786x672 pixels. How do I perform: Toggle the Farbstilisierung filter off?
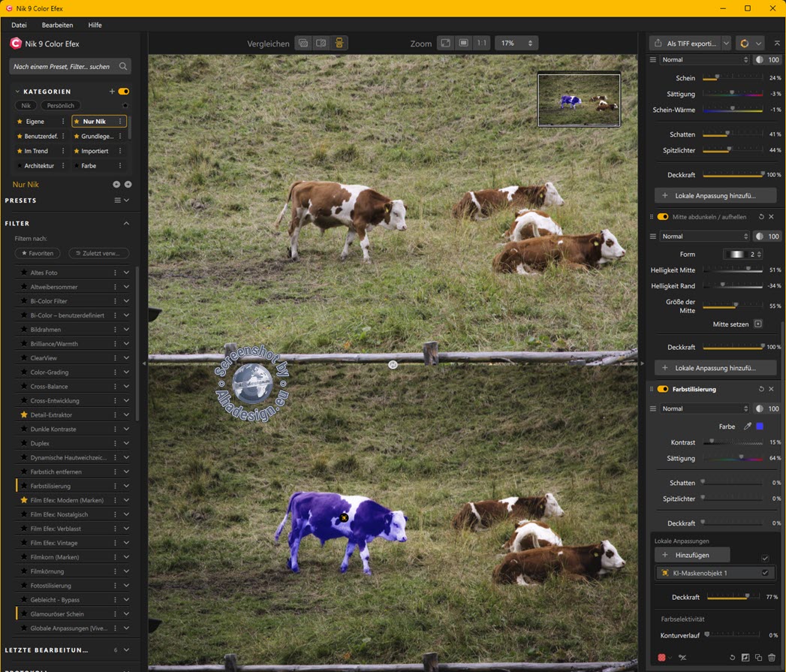pos(663,389)
